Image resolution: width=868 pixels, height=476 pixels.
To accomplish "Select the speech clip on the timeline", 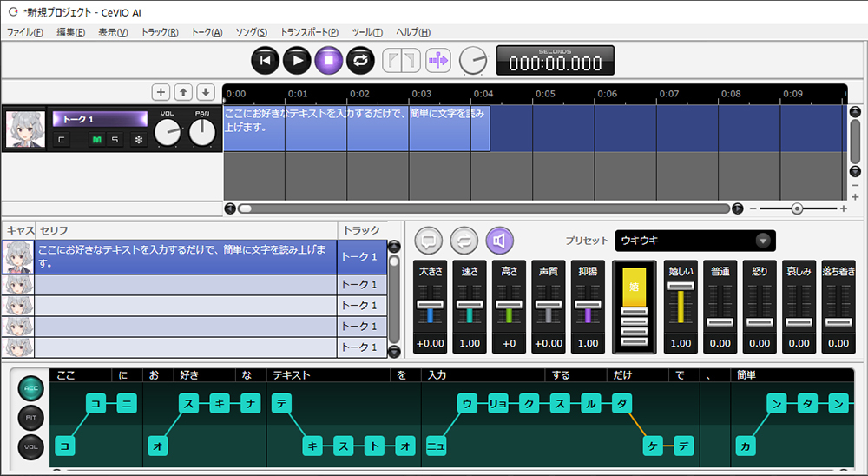I will (x=357, y=129).
